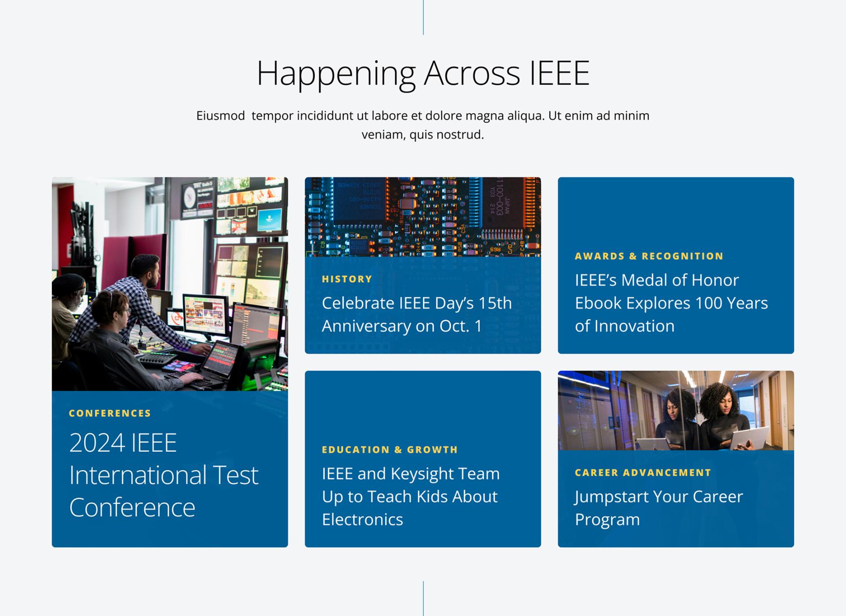Click the control room photo thumbnail
This screenshot has height=616, width=846.
170,284
